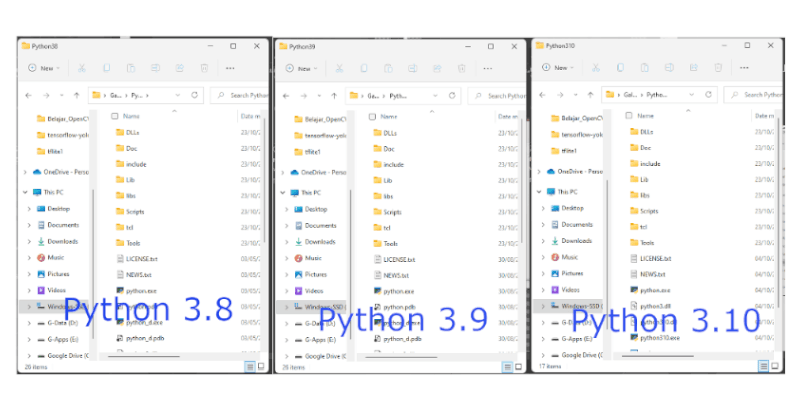Click the Rename icon in the Python39 window

(x=413, y=68)
